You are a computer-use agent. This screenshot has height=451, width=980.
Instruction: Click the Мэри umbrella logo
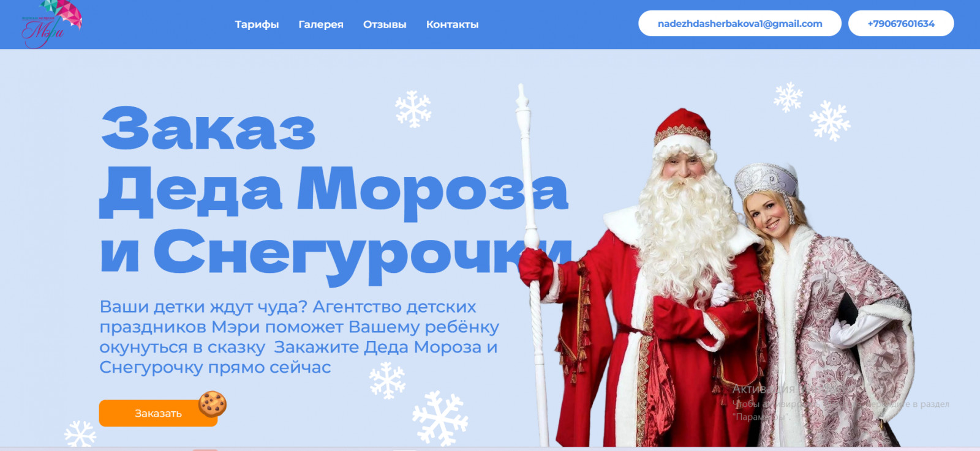tap(51, 24)
